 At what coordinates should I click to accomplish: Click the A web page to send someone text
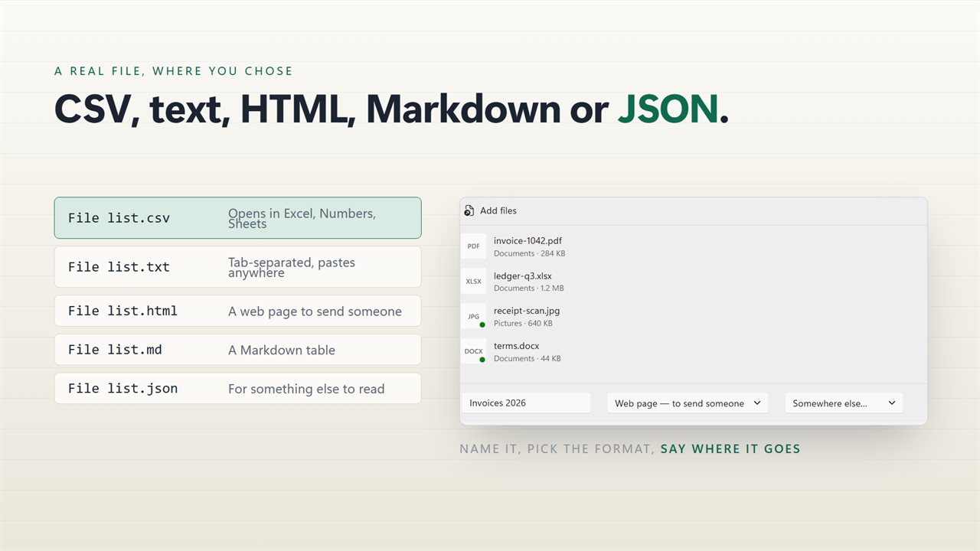pos(315,311)
